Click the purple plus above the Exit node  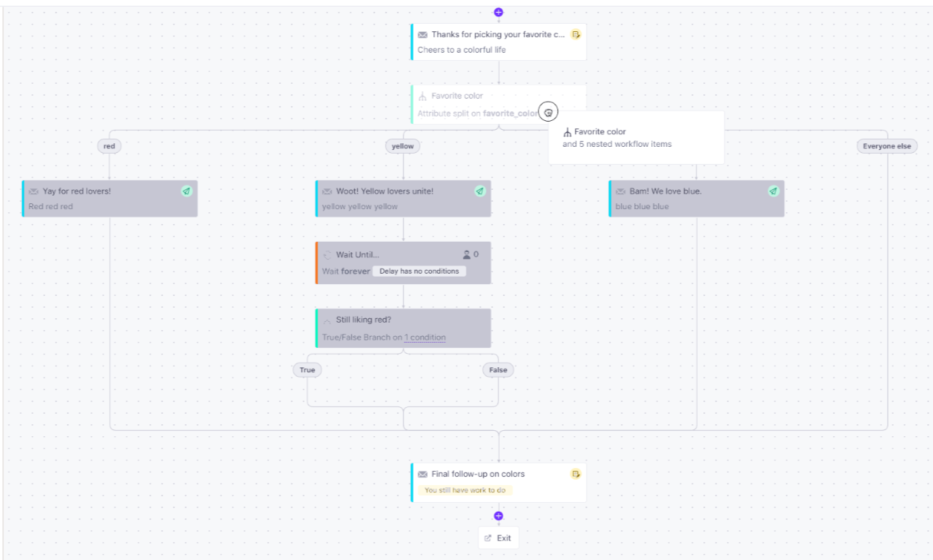(498, 516)
